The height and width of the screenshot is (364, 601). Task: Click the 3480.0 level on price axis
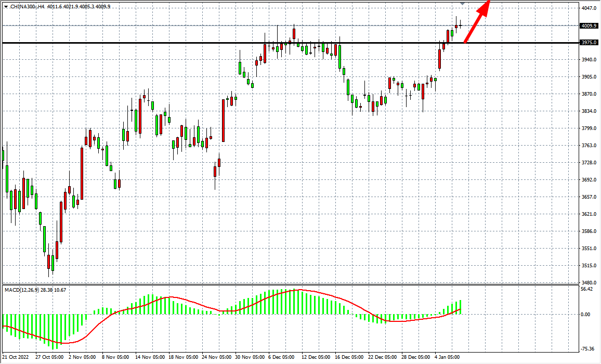pyautogui.click(x=589, y=282)
